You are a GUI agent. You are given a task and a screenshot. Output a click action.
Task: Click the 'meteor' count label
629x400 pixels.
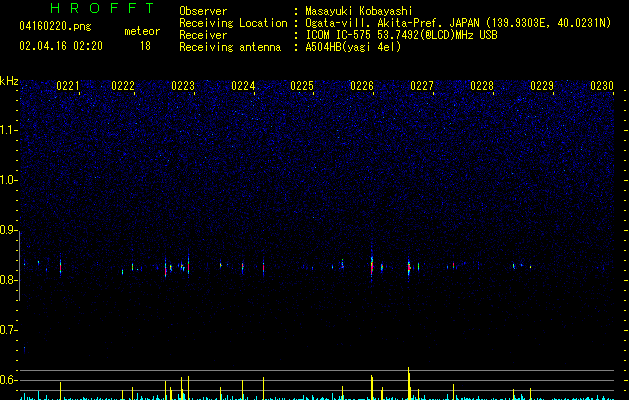click(x=142, y=31)
